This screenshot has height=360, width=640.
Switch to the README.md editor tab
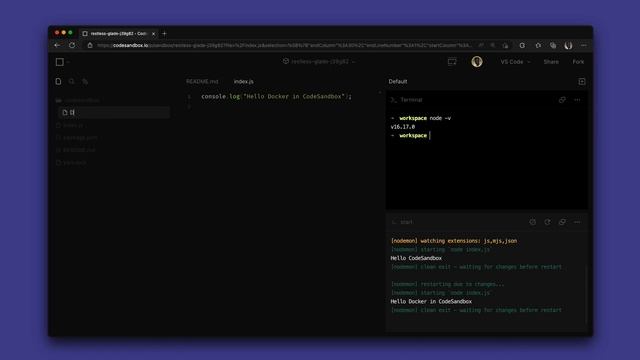(202, 81)
